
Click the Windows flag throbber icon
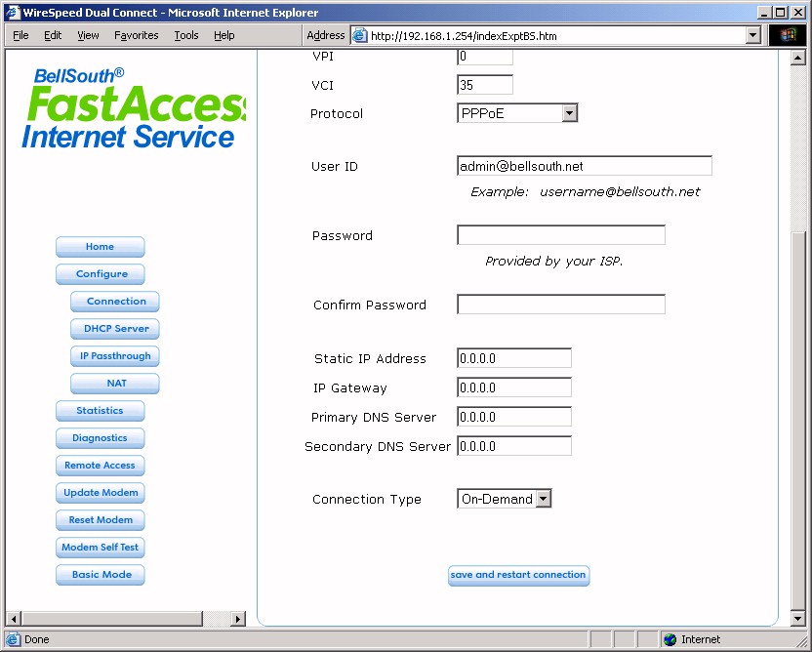click(x=788, y=36)
